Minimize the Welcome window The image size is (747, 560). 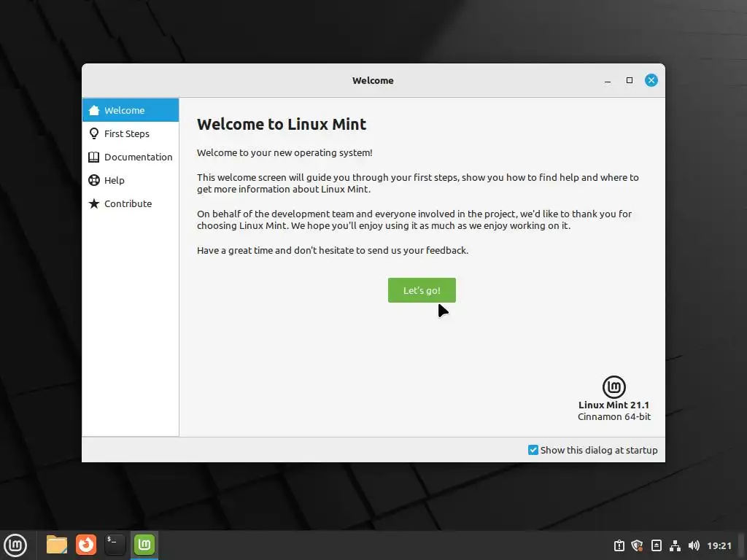[608, 80]
